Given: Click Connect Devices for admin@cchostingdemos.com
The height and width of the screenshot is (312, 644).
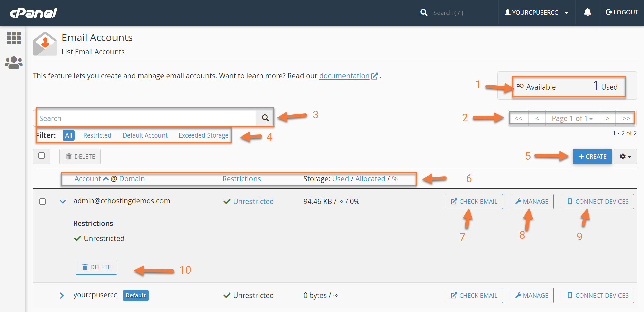Looking at the screenshot, I should 597,201.
